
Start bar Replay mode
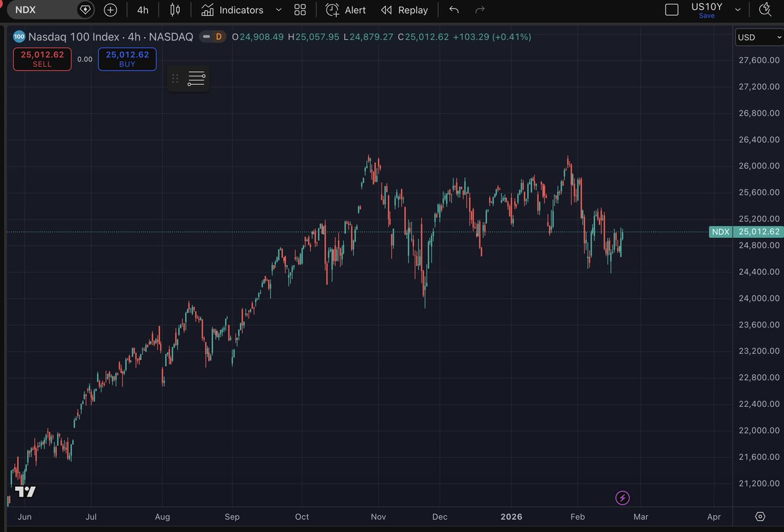point(405,10)
